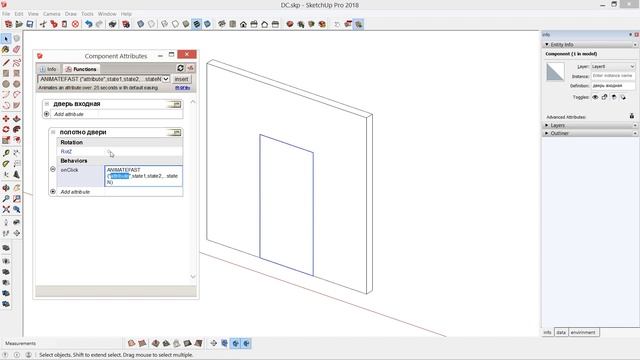The image size is (640, 360).
Task: Click radio bullet beside lower Add attribute
Action: click(x=53, y=191)
